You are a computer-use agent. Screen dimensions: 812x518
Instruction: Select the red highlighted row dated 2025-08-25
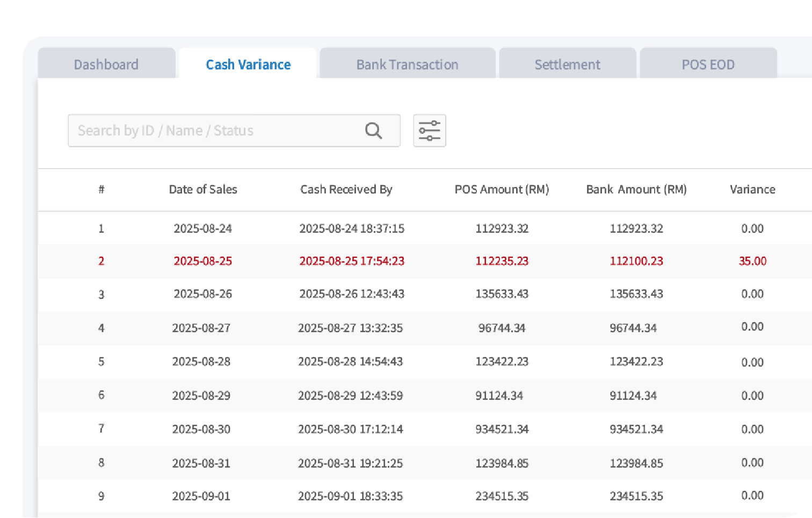pyautogui.click(x=425, y=261)
